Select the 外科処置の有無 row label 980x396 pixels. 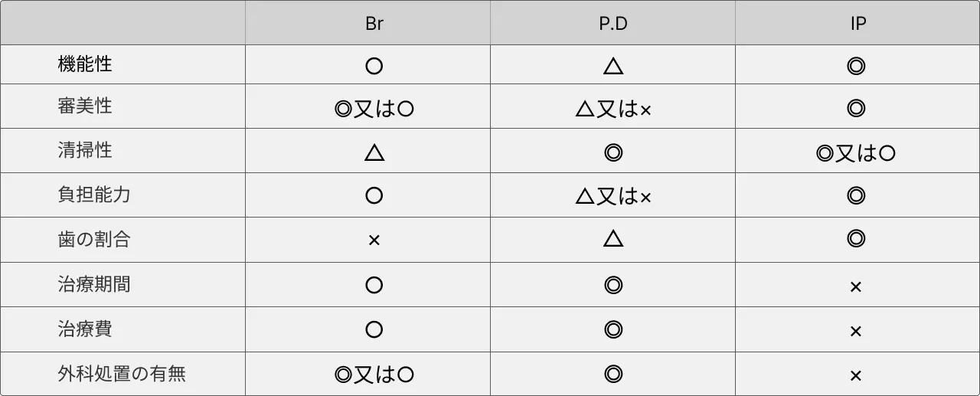[x=122, y=374]
